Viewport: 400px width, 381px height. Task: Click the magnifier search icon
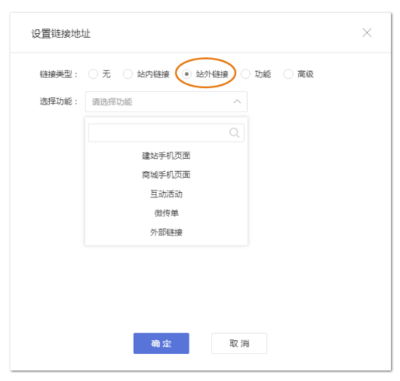point(234,133)
